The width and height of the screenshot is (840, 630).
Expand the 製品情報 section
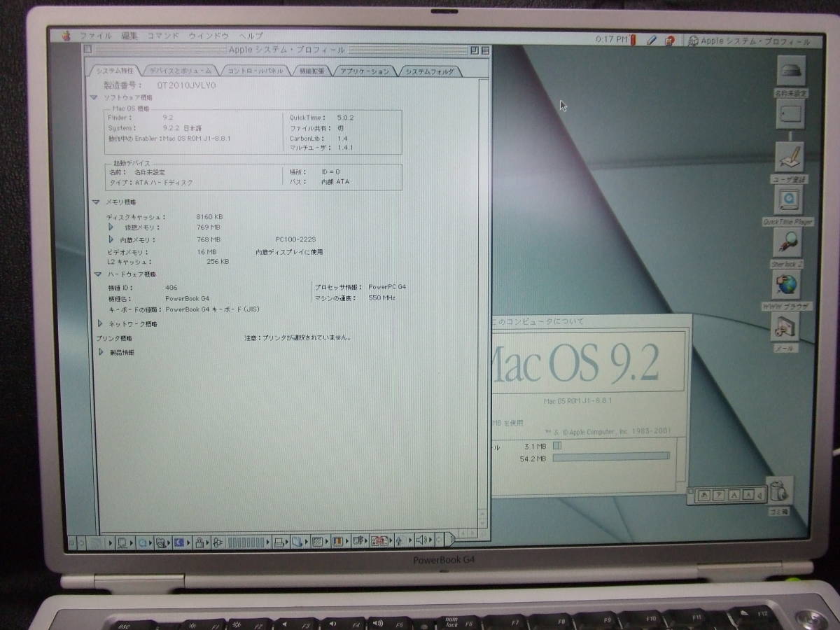coord(101,351)
